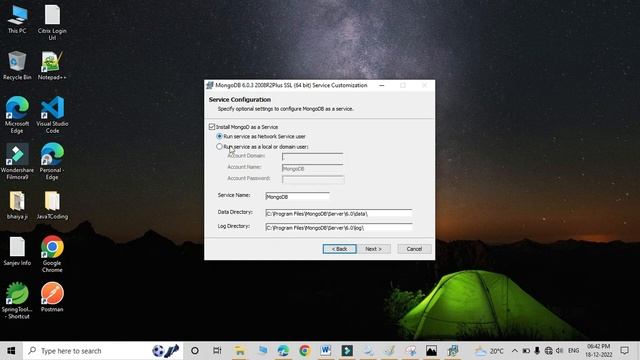
Task: Open notification center icon
Action: click(624, 351)
